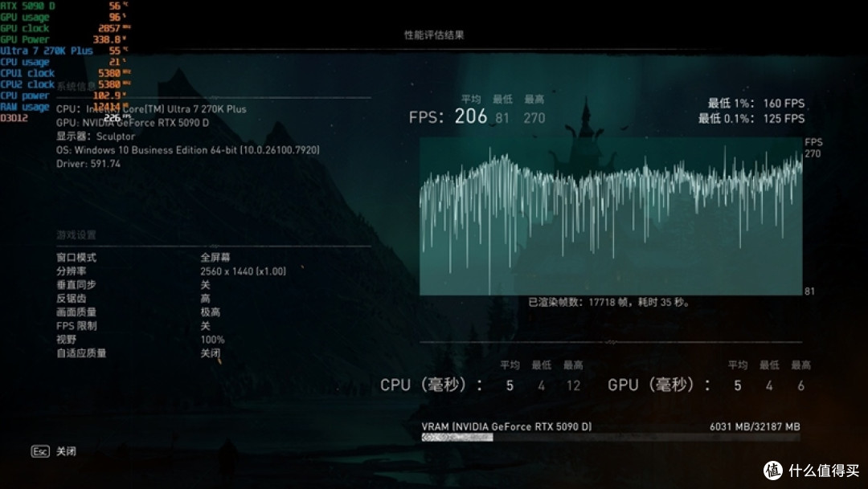Image resolution: width=868 pixels, height=489 pixels.
Task: Click the 2560 x 1440 (x1.00) resolution value
Action: click(x=243, y=271)
